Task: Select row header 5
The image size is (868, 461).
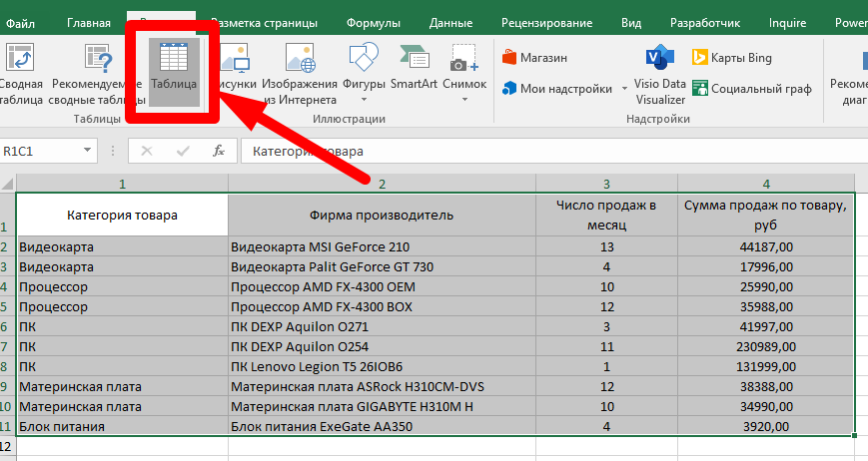Action: click(x=8, y=306)
